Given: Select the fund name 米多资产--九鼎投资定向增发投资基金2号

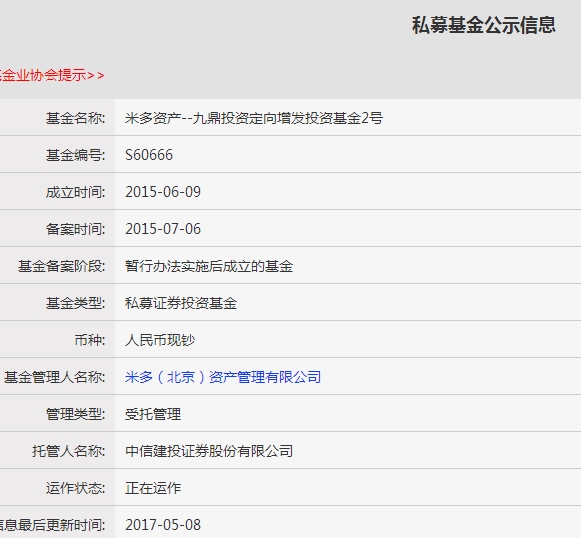Looking at the screenshot, I should (x=254, y=118).
